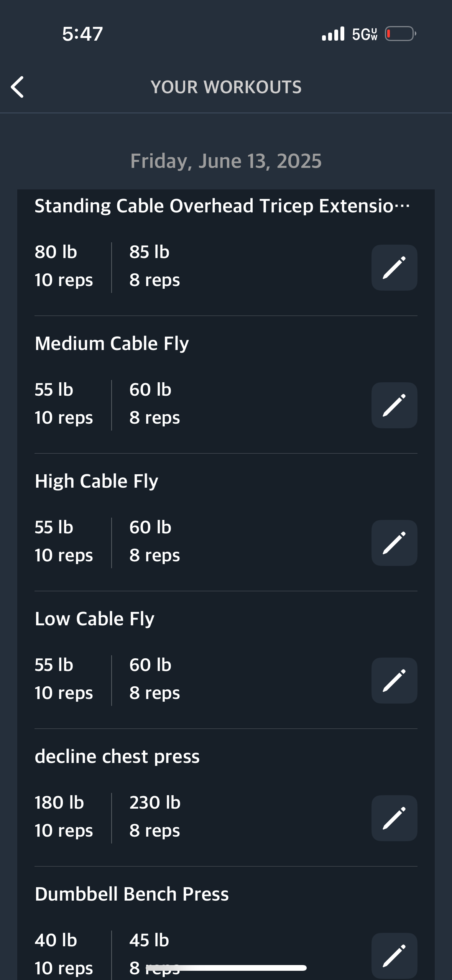Go back using the left chevron arrow
452x980 pixels.
coord(17,87)
